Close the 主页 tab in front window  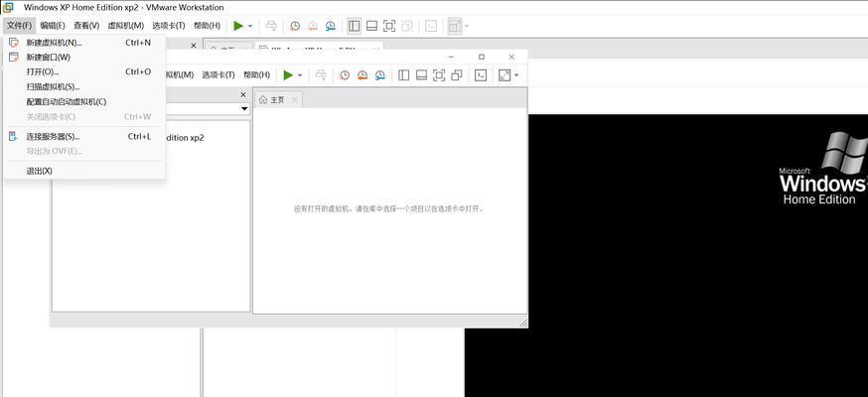pyautogui.click(x=295, y=100)
